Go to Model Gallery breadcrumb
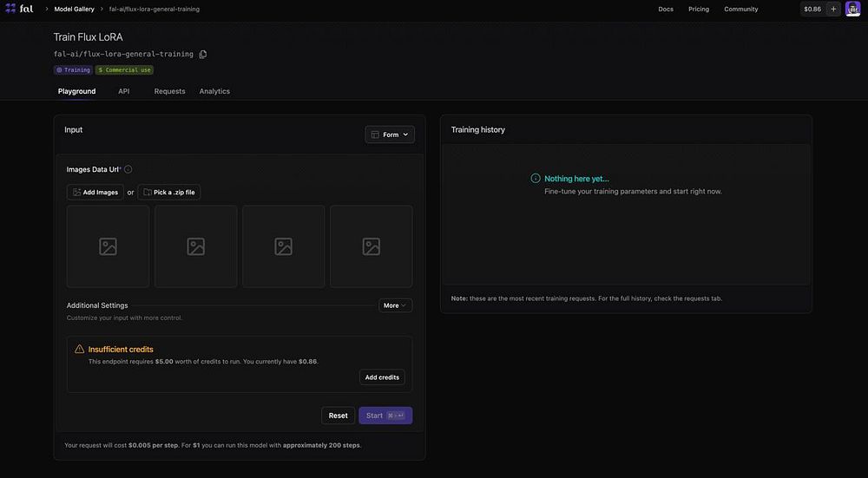This screenshot has width=868, height=478. point(74,9)
